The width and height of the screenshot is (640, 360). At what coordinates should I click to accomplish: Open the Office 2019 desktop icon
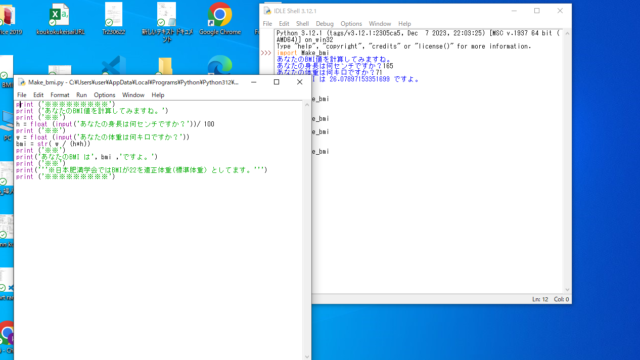point(9,19)
